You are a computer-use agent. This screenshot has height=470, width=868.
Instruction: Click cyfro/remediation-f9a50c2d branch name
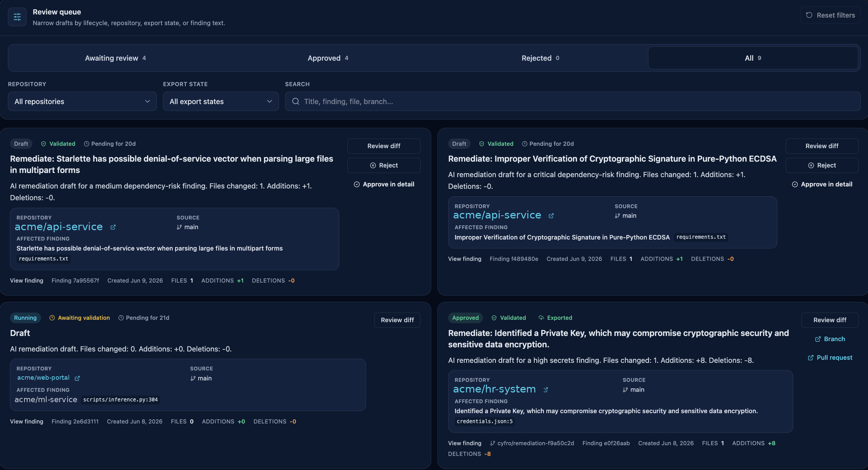click(x=536, y=443)
